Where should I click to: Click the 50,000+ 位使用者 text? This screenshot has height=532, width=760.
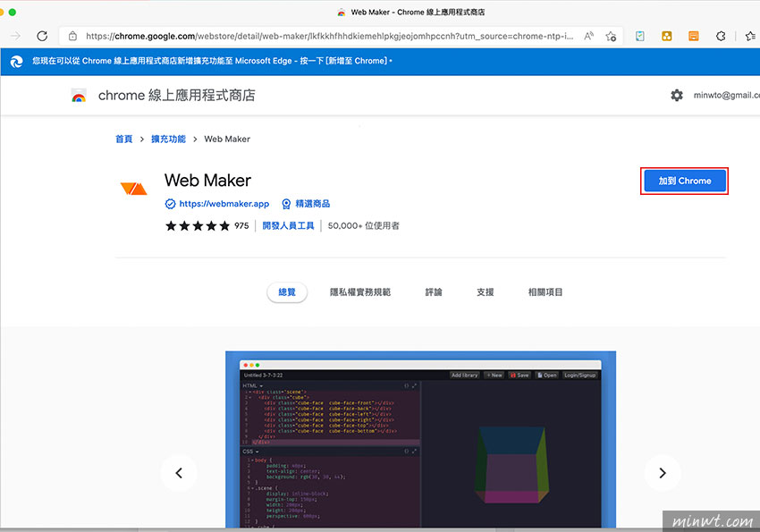point(364,226)
